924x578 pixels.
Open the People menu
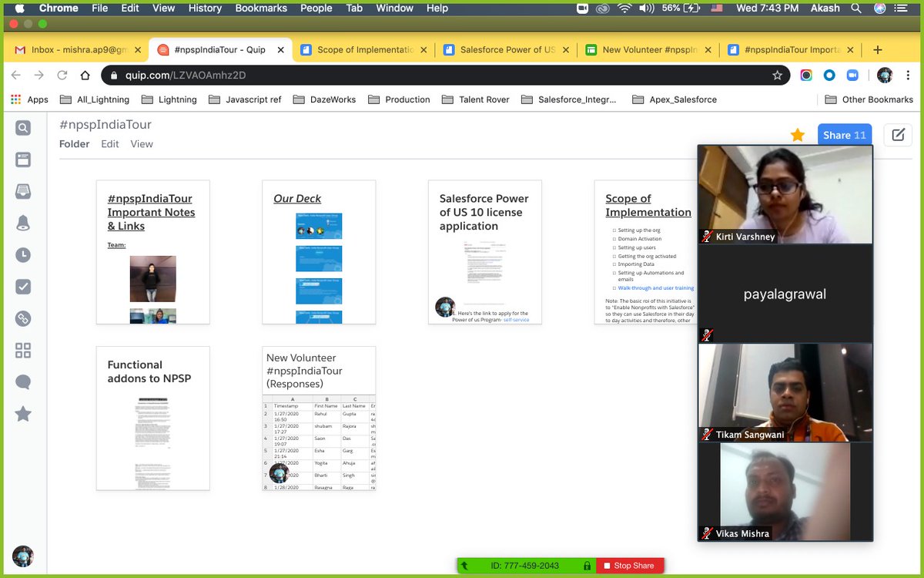pyautogui.click(x=316, y=8)
